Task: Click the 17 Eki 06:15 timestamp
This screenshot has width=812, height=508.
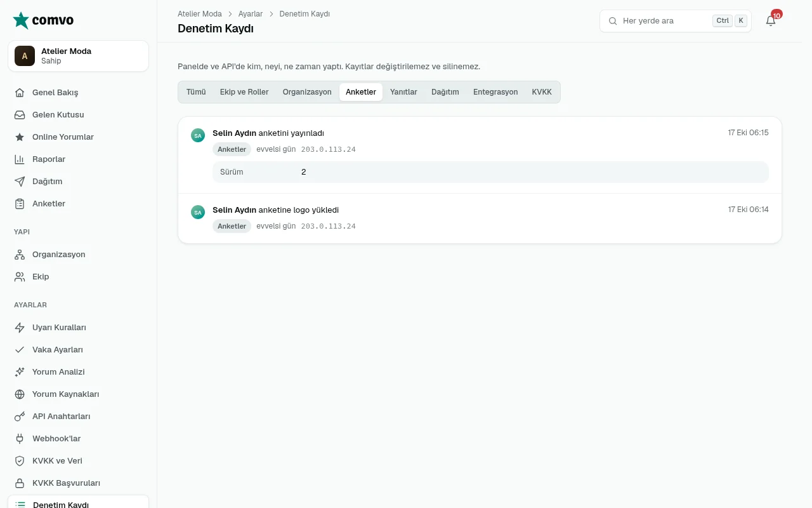Action: (749, 133)
